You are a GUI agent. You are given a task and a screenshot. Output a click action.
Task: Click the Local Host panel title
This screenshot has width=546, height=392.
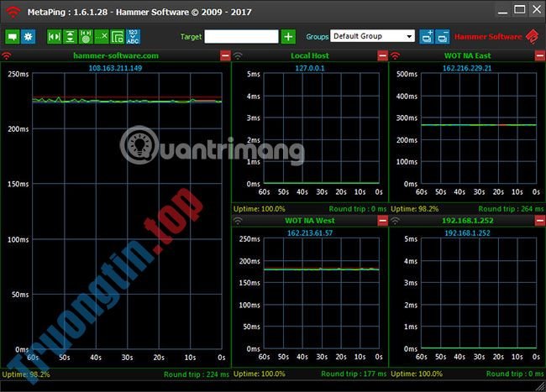pyautogui.click(x=310, y=55)
